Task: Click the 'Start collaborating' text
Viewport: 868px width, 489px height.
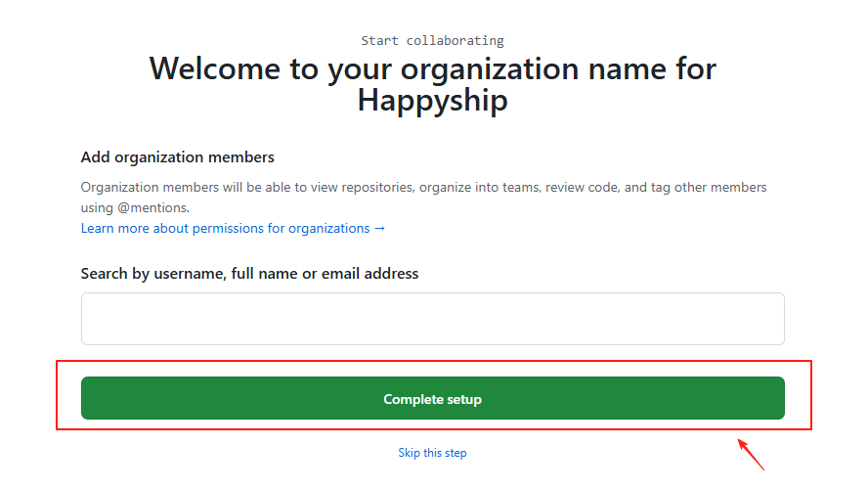Action: pyautogui.click(x=432, y=40)
